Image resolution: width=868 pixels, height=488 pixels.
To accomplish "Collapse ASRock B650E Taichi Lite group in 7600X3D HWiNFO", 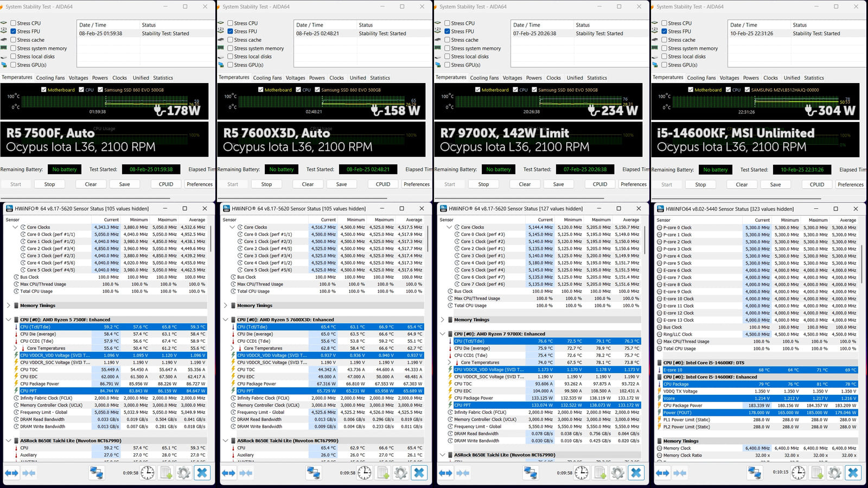I will [226, 440].
